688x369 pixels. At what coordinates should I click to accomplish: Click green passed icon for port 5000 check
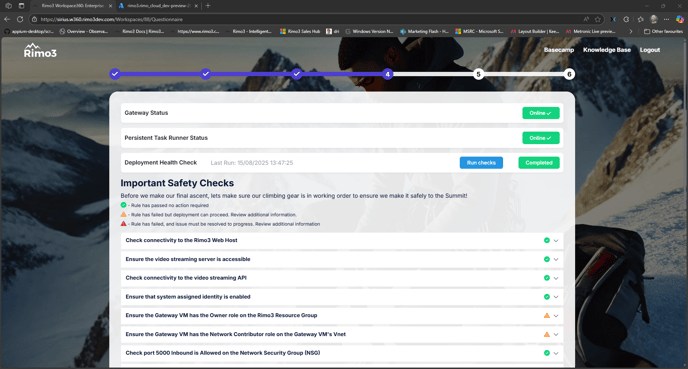(x=547, y=353)
